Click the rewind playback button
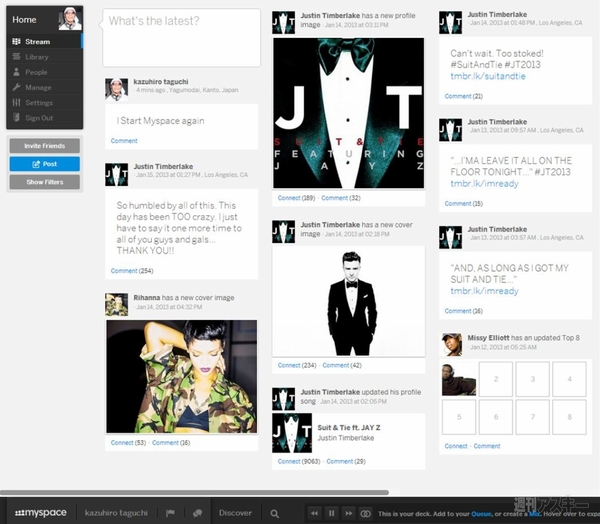Image resolution: width=600 pixels, height=524 pixels. (x=314, y=513)
